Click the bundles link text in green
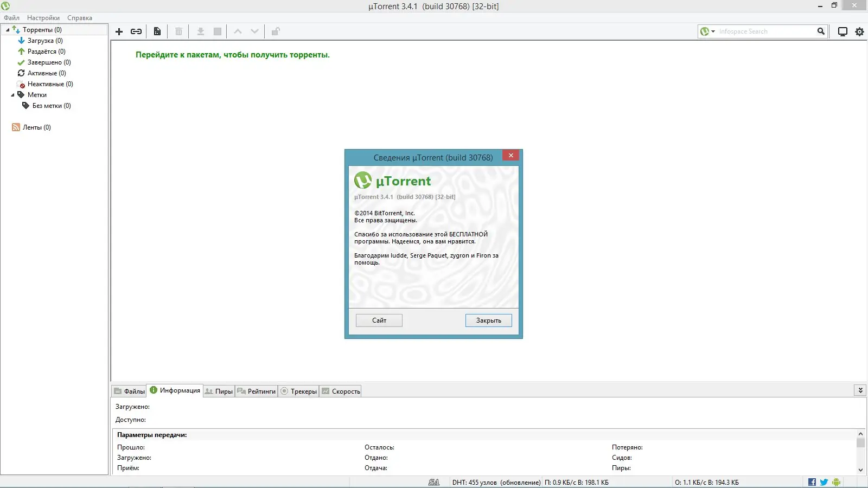 (x=233, y=55)
